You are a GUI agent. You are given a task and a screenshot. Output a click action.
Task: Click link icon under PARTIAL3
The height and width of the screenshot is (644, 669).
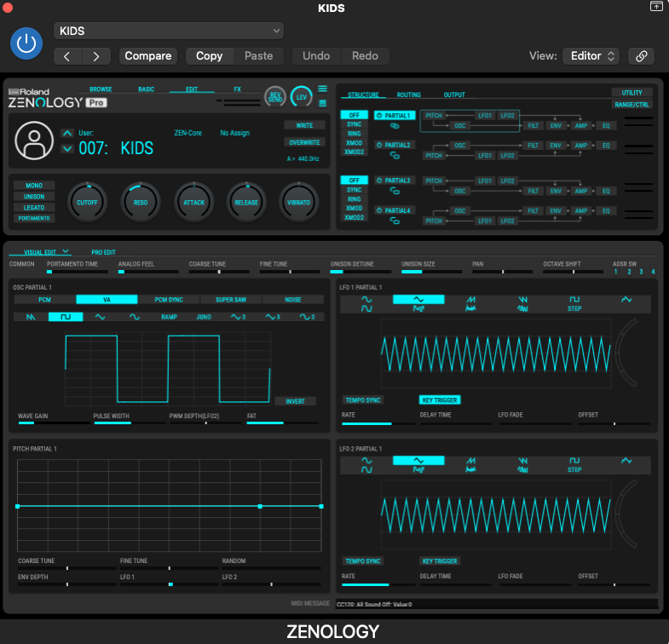click(395, 191)
